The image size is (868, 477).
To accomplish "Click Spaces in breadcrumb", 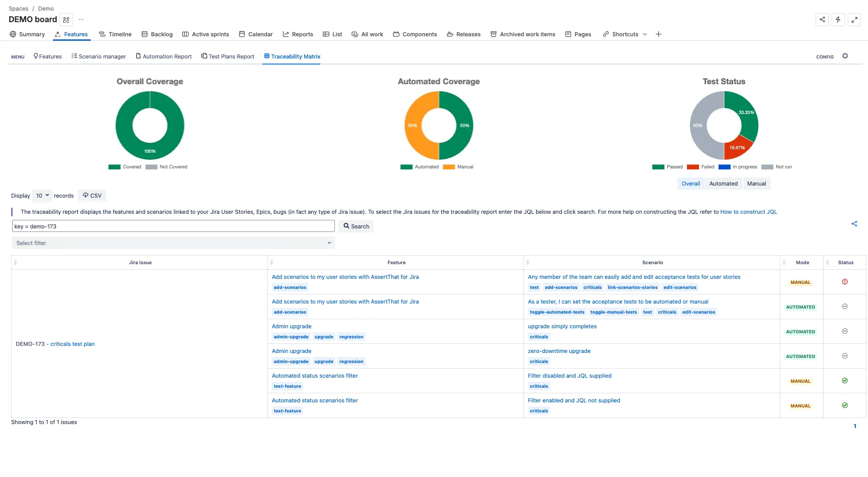I will (x=19, y=9).
